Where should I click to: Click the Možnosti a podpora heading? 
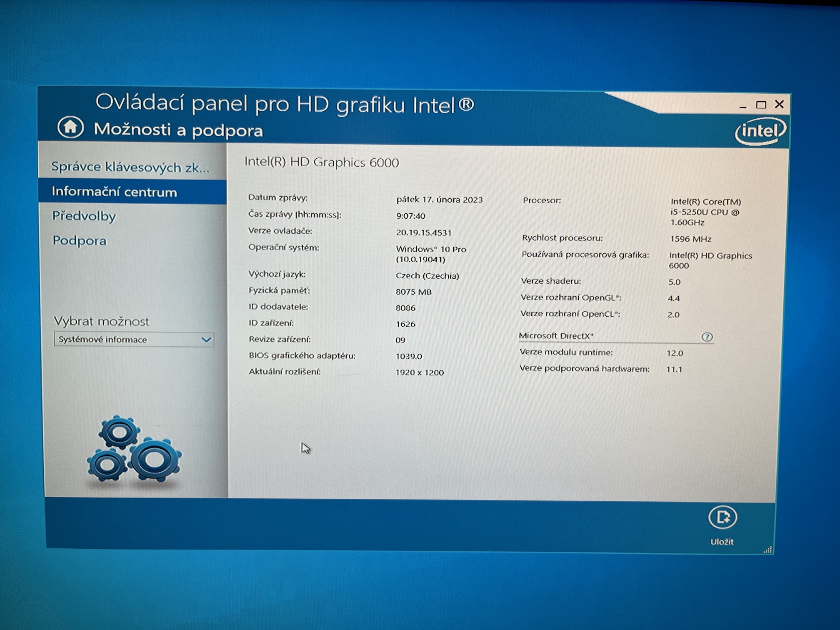[178, 130]
